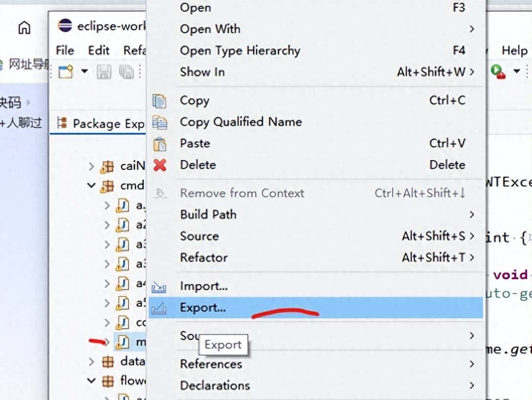Image resolution: width=532 pixels, height=400 pixels.
Task: Click the caiN package icon
Action: 107,167
